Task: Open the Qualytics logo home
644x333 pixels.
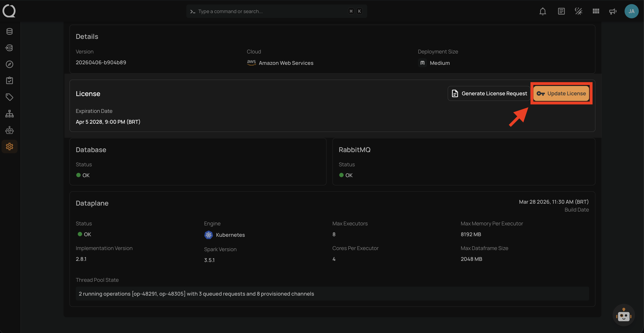Action: (9, 11)
